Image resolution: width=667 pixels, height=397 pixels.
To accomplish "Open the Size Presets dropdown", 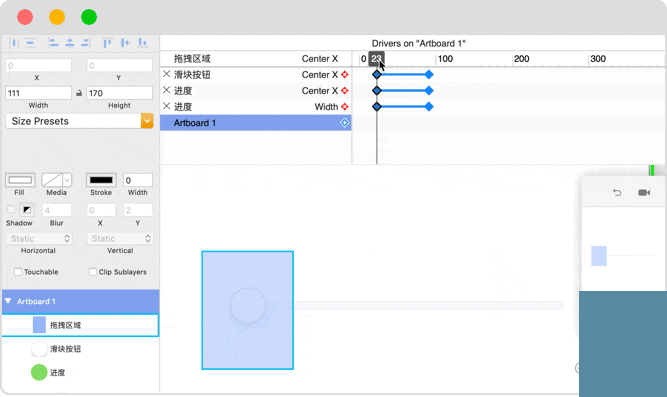I will (x=80, y=121).
